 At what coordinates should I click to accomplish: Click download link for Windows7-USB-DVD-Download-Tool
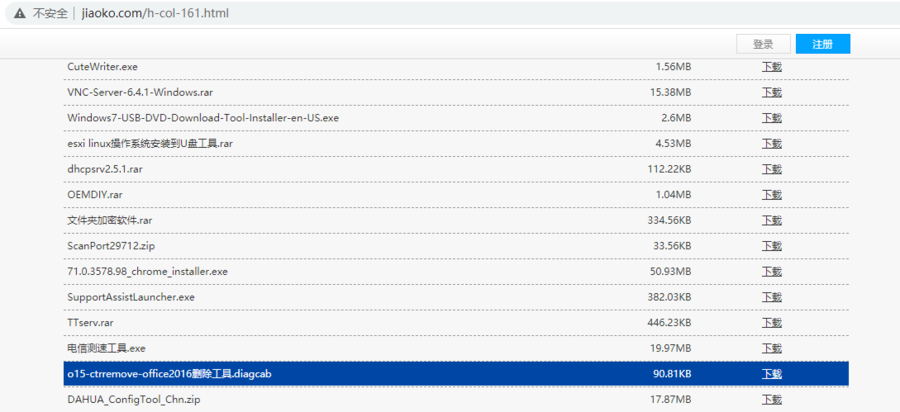pos(772,118)
